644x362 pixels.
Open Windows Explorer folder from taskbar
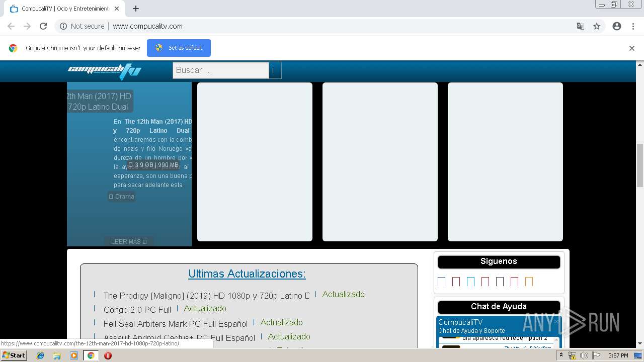coord(57,355)
